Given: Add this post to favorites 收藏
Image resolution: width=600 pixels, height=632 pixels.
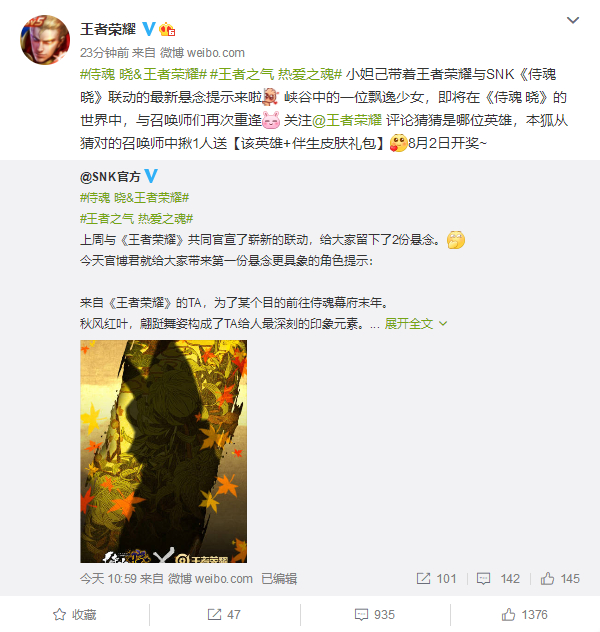Looking at the screenshot, I should click(x=75, y=615).
